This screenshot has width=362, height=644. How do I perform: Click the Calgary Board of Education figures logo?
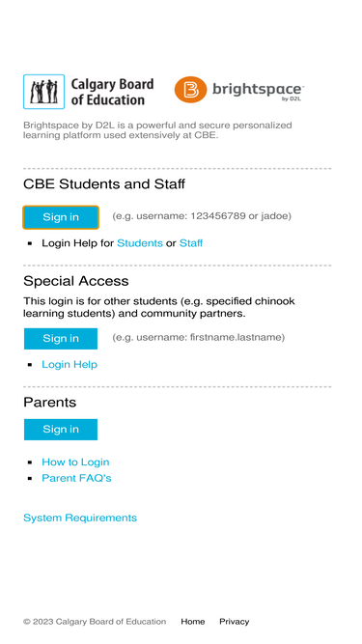coord(43,92)
